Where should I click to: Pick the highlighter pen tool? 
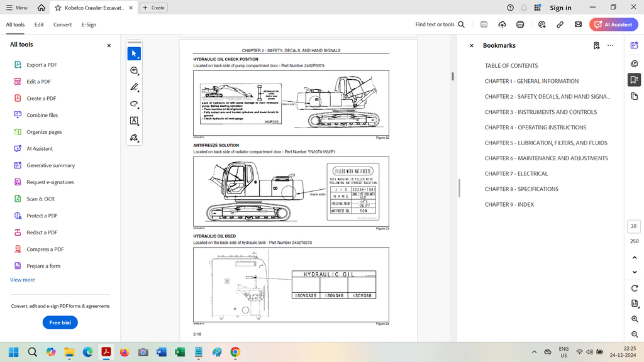tap(134, 87)
